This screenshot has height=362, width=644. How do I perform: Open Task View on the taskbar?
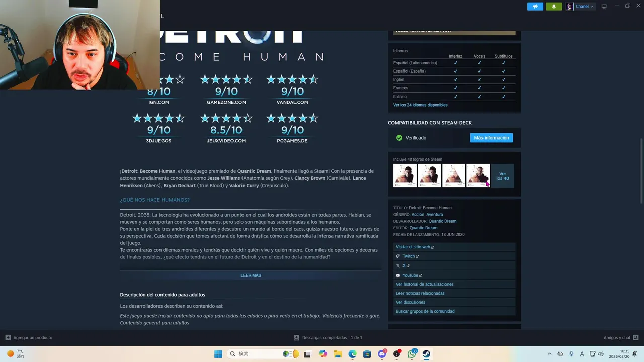pos(307,354)
